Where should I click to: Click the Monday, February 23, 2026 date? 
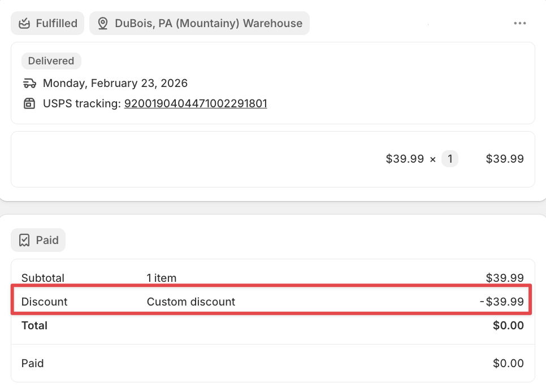point(115,83)
